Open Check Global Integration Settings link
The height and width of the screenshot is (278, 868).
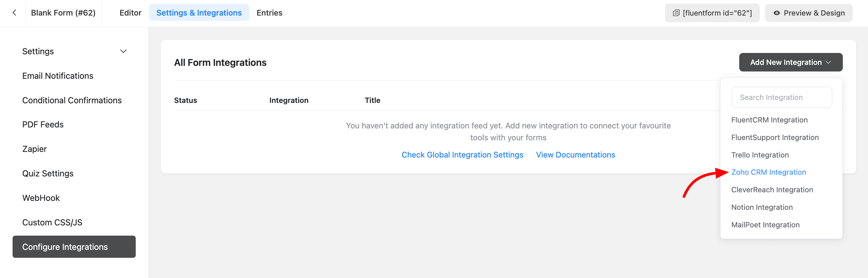[462, 155]
